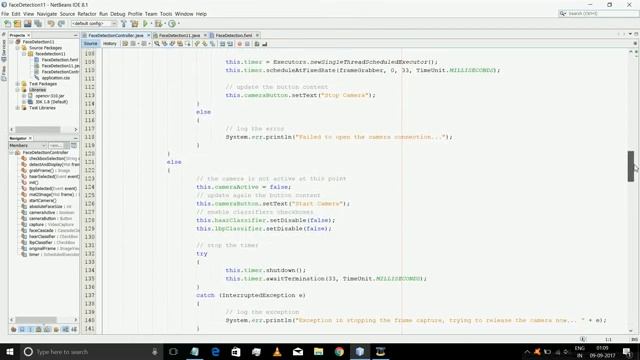
Task: Collapse the Libraries node
Action: coord(18,90)
